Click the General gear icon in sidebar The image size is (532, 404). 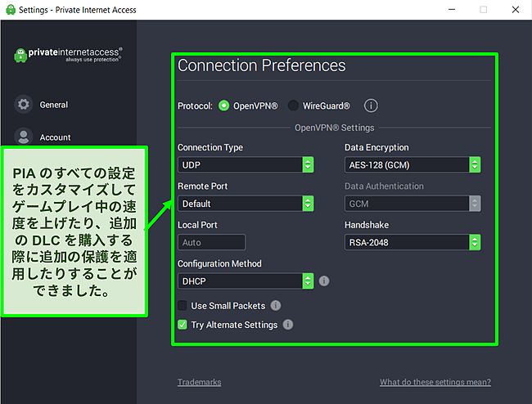24,105
